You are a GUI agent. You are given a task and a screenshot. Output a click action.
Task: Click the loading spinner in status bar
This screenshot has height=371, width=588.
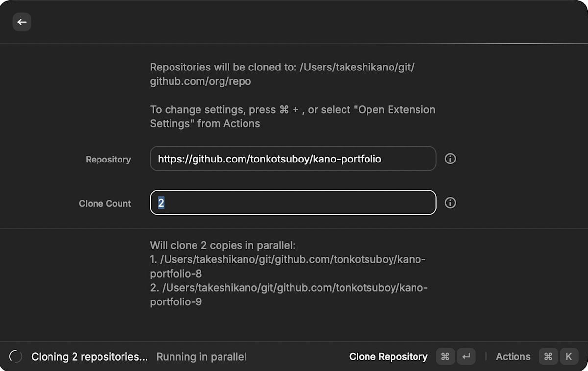(x=16, y=357)
